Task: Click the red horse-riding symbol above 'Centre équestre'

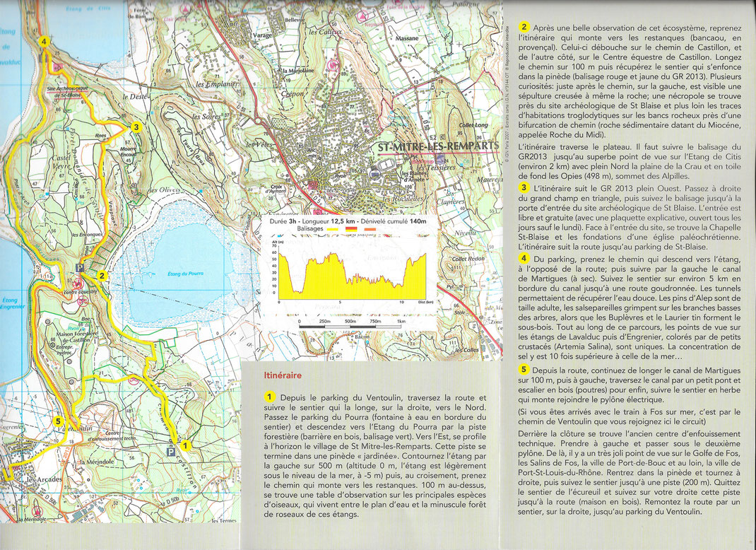Action: point(79,283)
